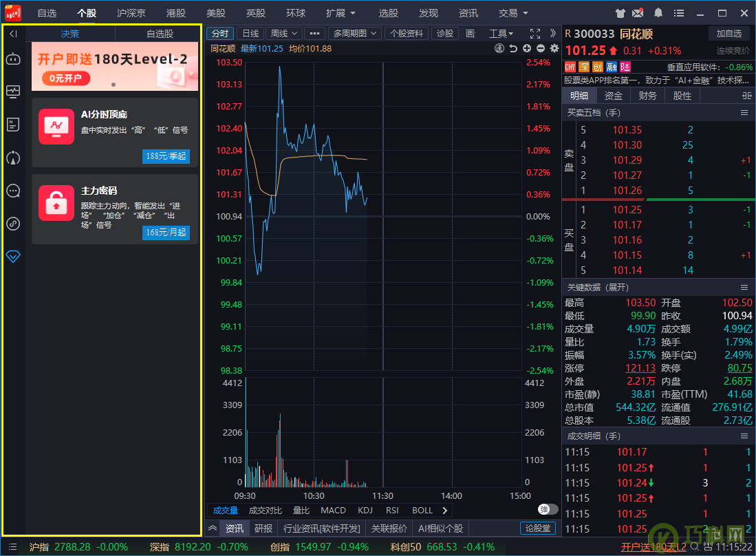
Task: Zoom out chart with minus icon
Action: pyautogui.click(x=541, y=48)
